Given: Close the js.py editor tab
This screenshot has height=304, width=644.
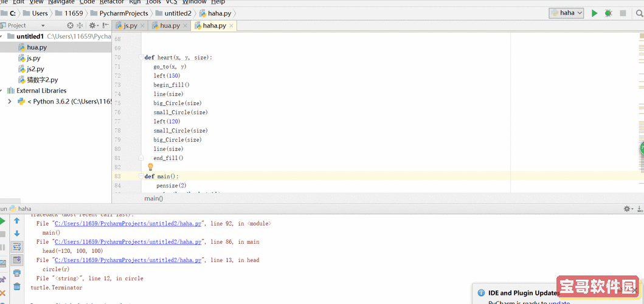Looking at the screenshot, I should [x=142, y=26].
